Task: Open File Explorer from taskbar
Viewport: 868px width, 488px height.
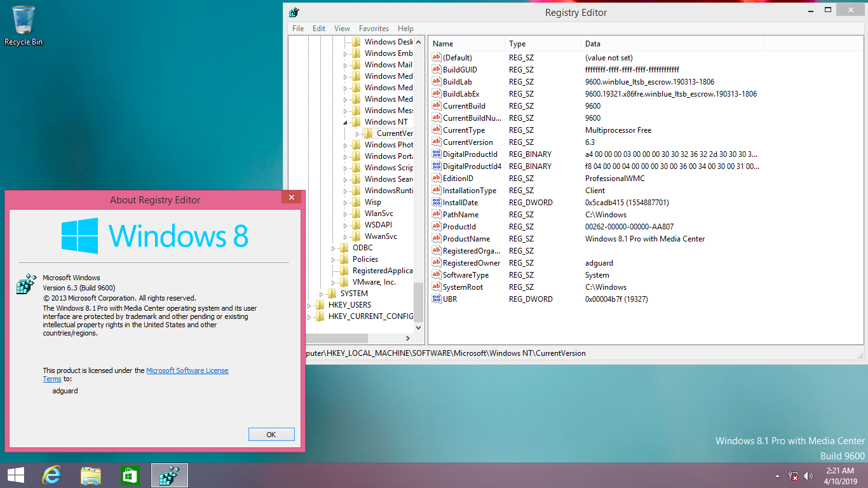Action: point(91,475)
